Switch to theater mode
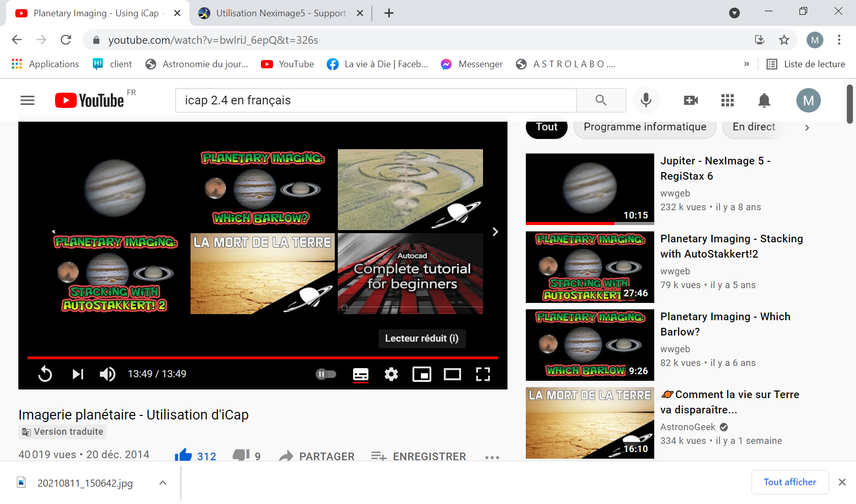Viewport: 856px width, 504px height. click(x=452, y=374)
